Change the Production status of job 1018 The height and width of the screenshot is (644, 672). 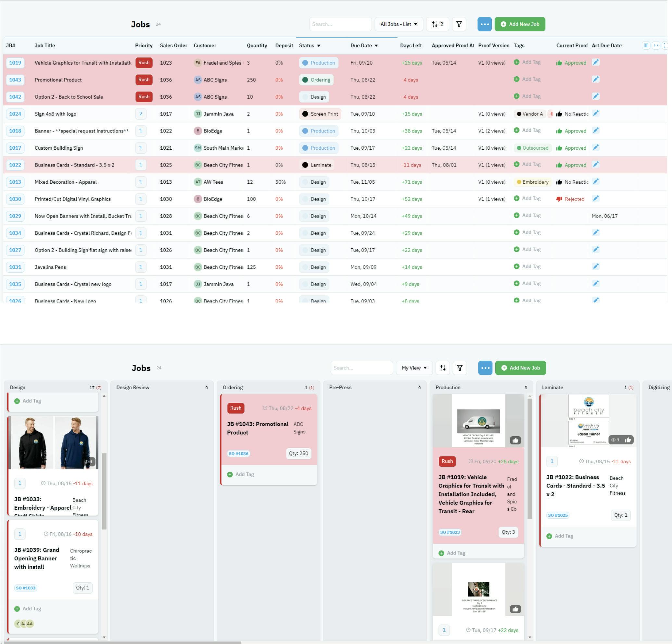(319, 131)
